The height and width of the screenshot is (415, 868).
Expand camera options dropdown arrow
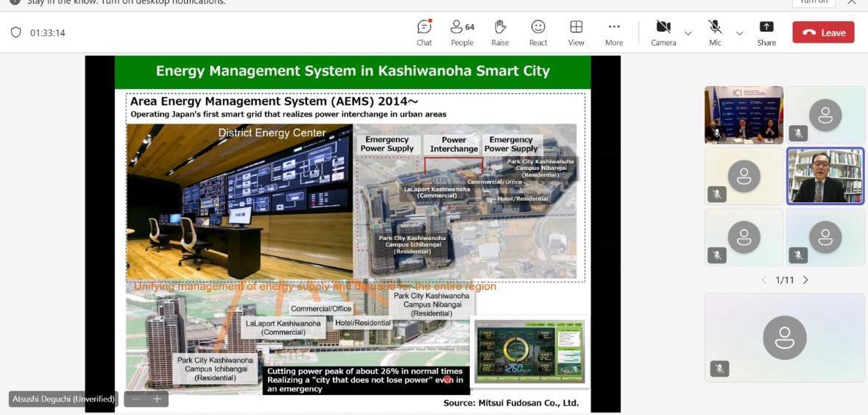688,33
